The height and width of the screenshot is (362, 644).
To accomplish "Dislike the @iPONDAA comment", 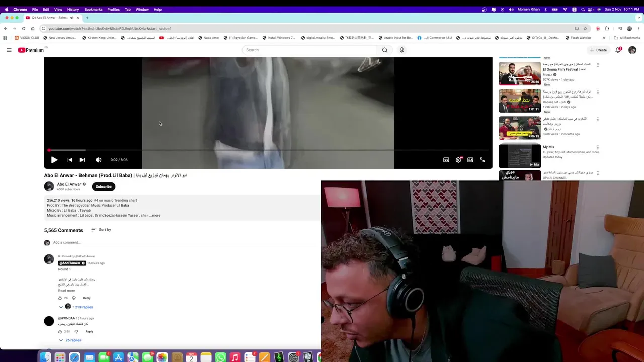I will click(76, 331).
